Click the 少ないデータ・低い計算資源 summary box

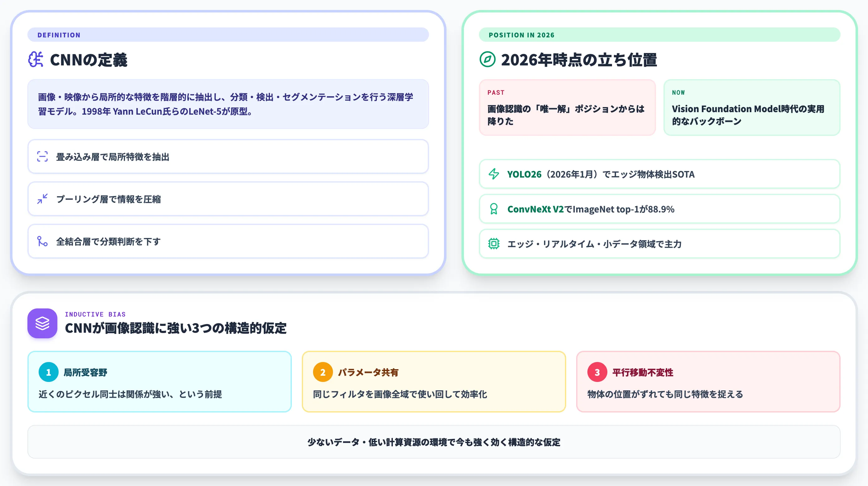click(434, 442)
